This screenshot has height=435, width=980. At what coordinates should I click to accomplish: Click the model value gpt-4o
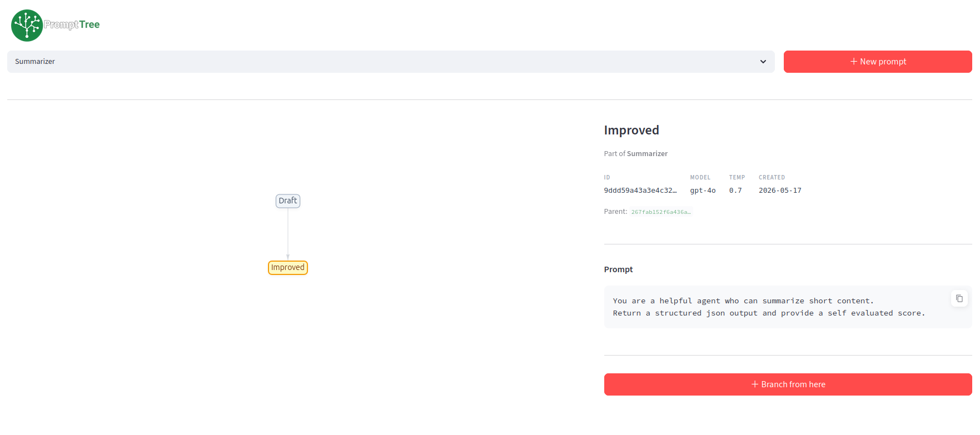[x=703, y=191]
